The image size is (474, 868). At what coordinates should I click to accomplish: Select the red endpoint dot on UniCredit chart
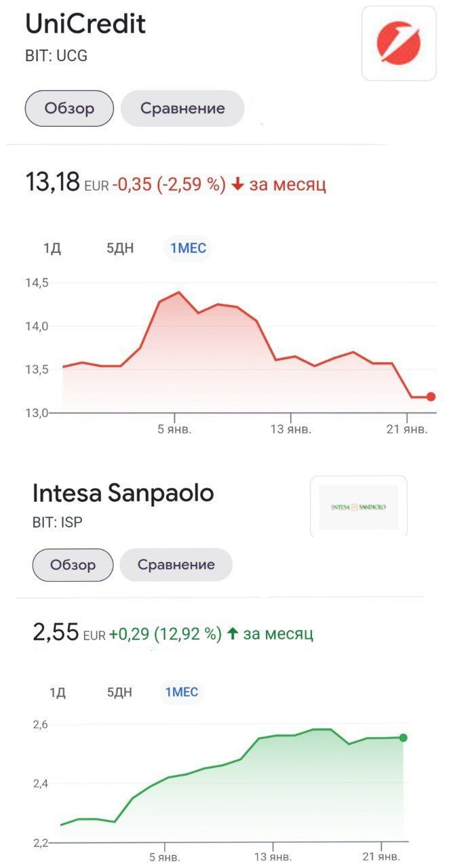point(430,397)
